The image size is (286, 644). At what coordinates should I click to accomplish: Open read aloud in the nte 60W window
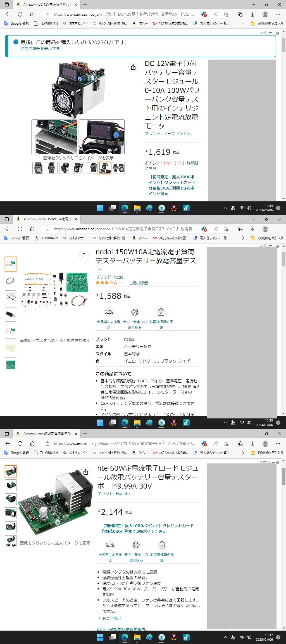[216, 444]
